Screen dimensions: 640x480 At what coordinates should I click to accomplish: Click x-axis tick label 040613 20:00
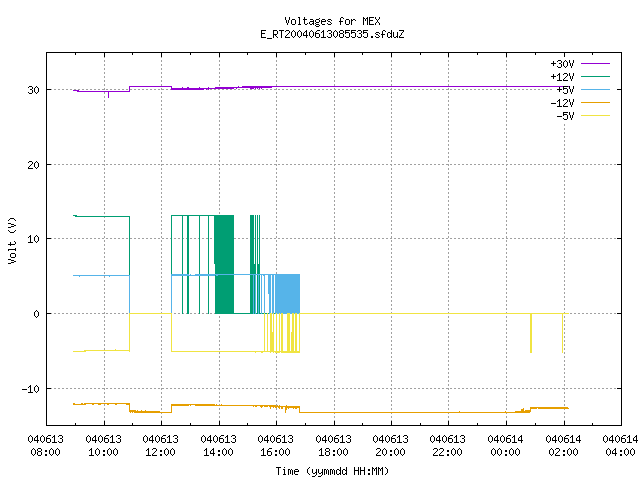pyautogui.click(x=391, y=446)
